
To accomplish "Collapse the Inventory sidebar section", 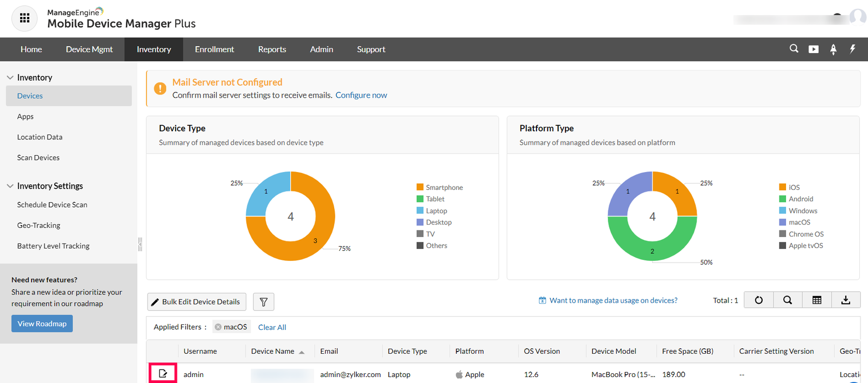I will [10, 78].
